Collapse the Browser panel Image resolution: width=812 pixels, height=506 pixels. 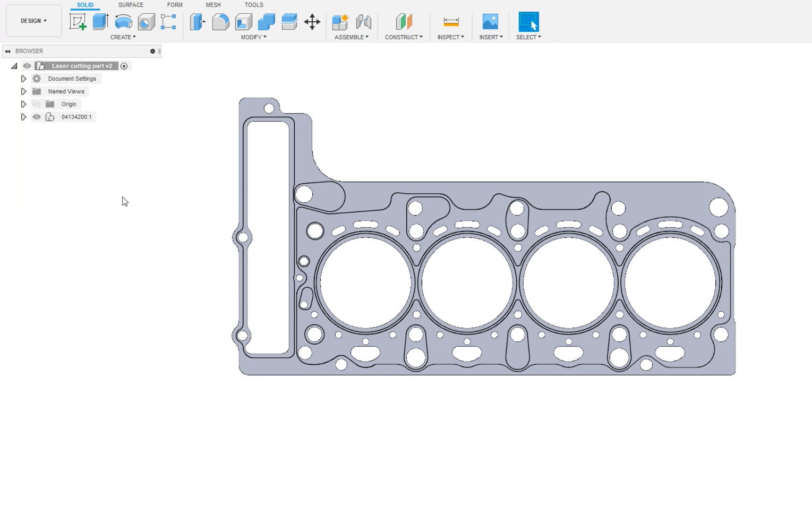[x=7, y=51]
